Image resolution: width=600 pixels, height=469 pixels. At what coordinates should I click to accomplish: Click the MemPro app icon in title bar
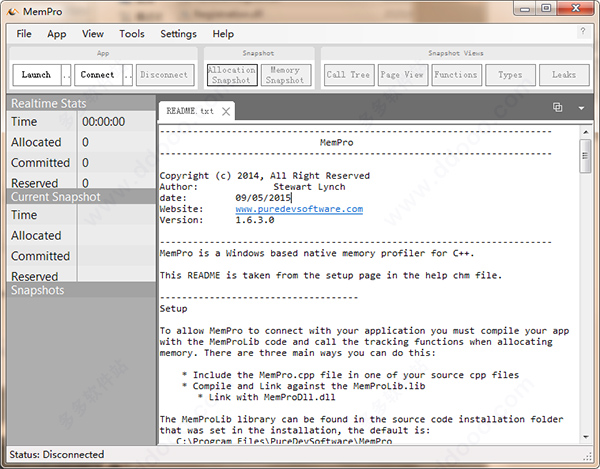click(13, 12)
